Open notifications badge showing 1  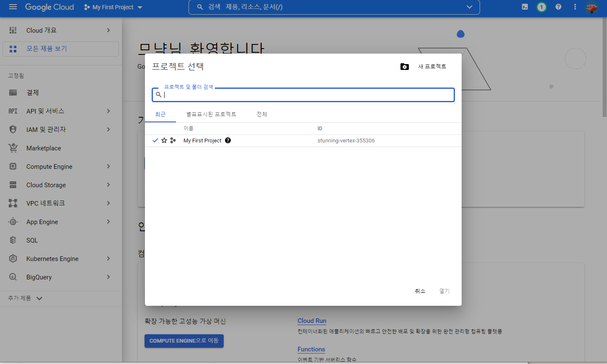(542, 7)
